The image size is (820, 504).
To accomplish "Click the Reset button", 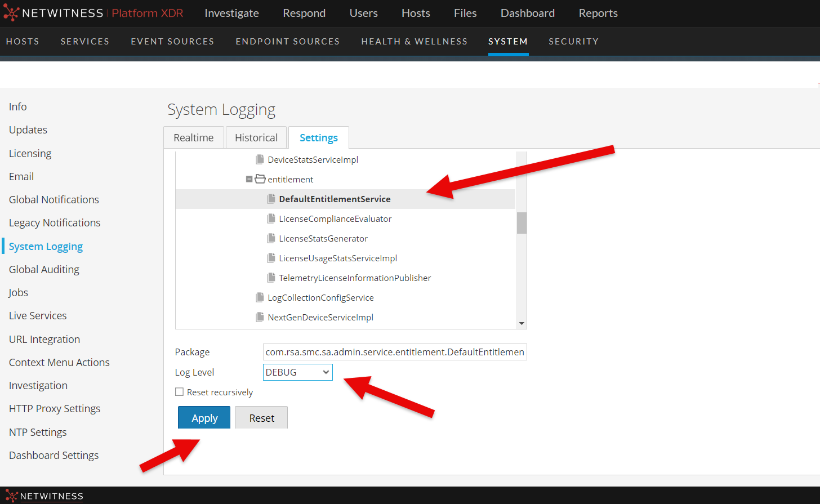I will point(261,418).
